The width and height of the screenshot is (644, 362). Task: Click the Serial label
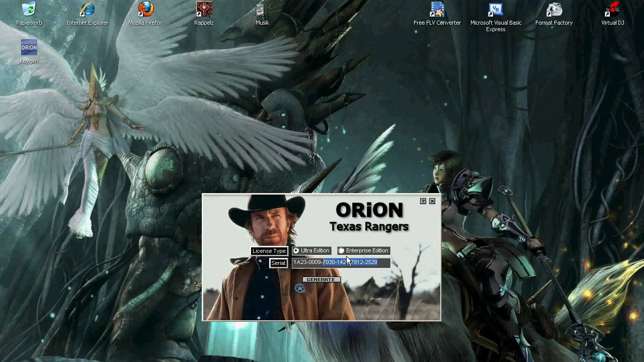click(x=278, y=263)
